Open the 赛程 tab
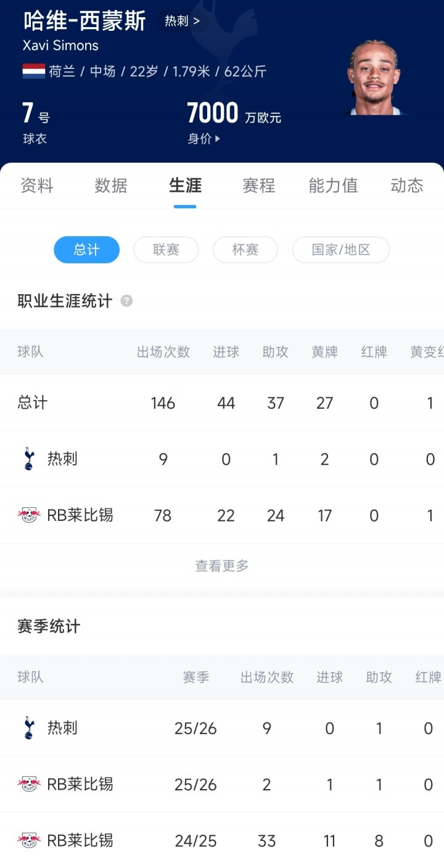Image resolution: width=444 pixels, height=868 pixels. pos(259,186)
